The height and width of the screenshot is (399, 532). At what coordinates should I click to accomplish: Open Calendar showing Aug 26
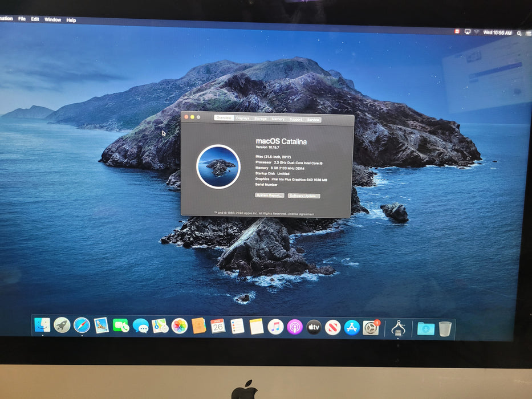click(218, 327)
